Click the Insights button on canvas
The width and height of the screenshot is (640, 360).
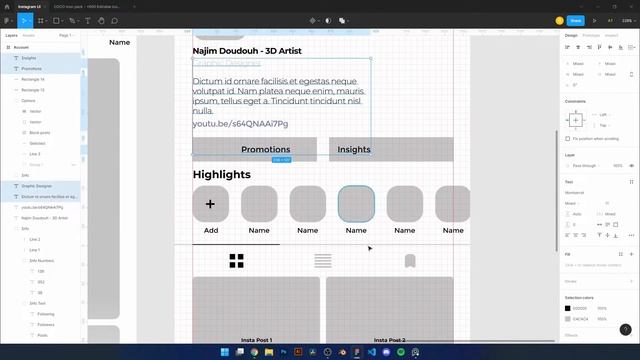[x=391, y=149]
